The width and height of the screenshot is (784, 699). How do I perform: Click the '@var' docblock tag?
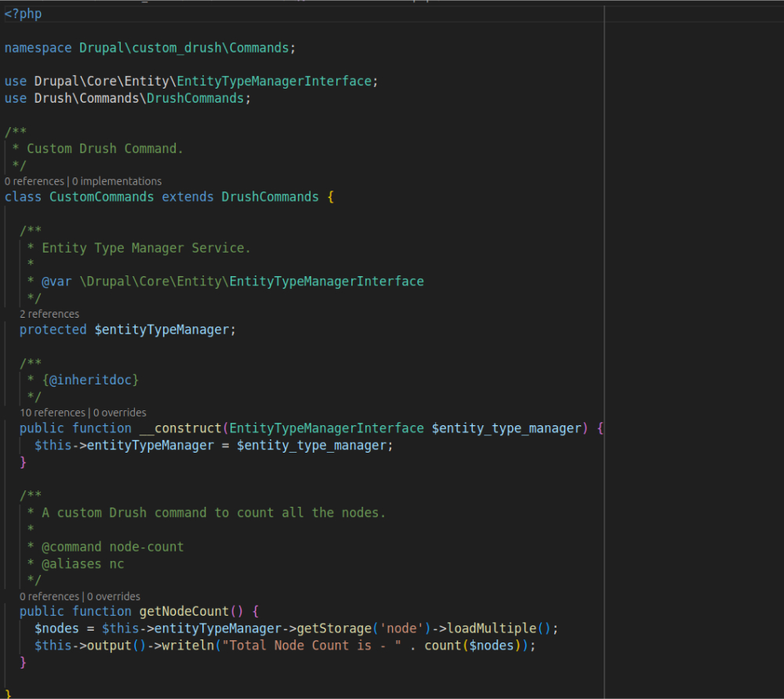pyautogui.click(x=56, y=282)
